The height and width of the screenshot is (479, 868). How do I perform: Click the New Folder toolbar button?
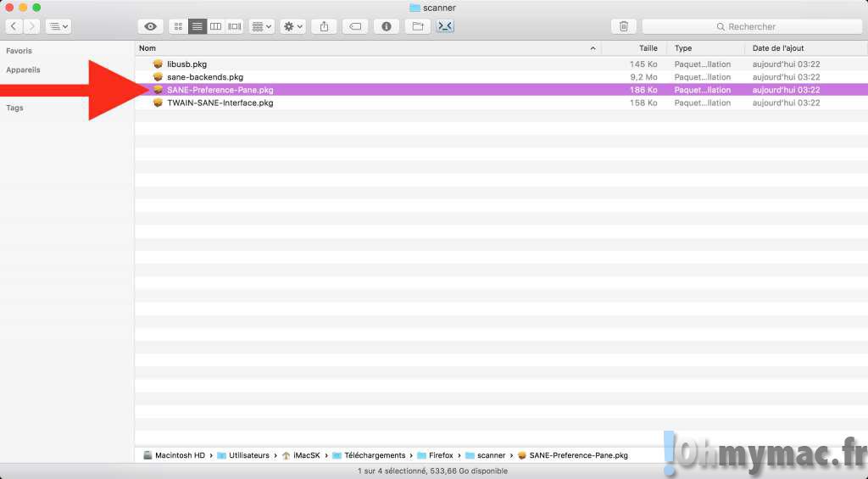417,26
